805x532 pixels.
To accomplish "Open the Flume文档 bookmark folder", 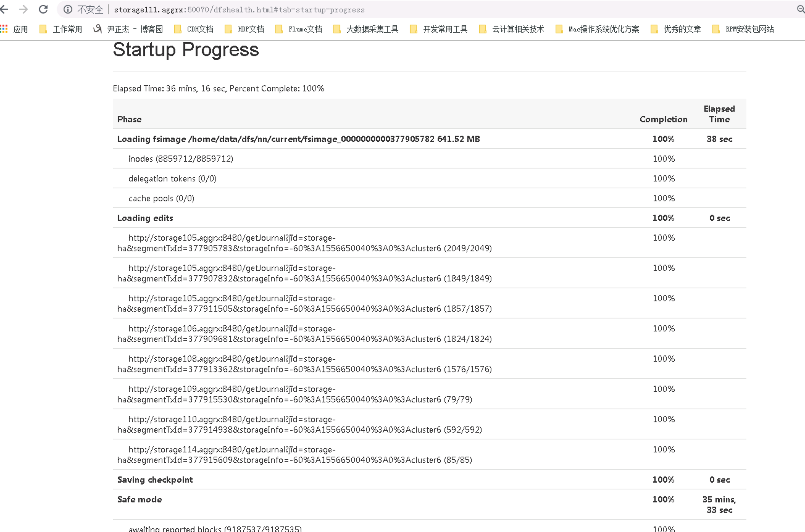I will pyautogui.click(x=299, y=29).
